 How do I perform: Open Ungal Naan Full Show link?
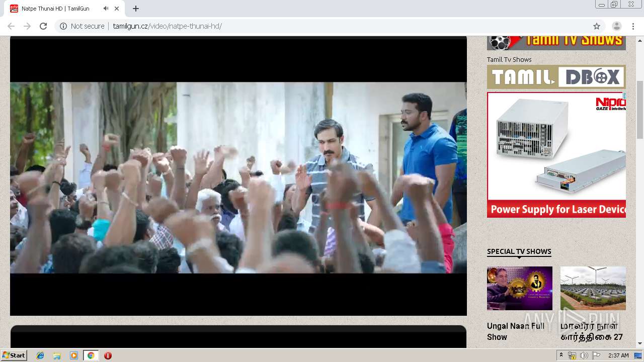tap(516, 331)
